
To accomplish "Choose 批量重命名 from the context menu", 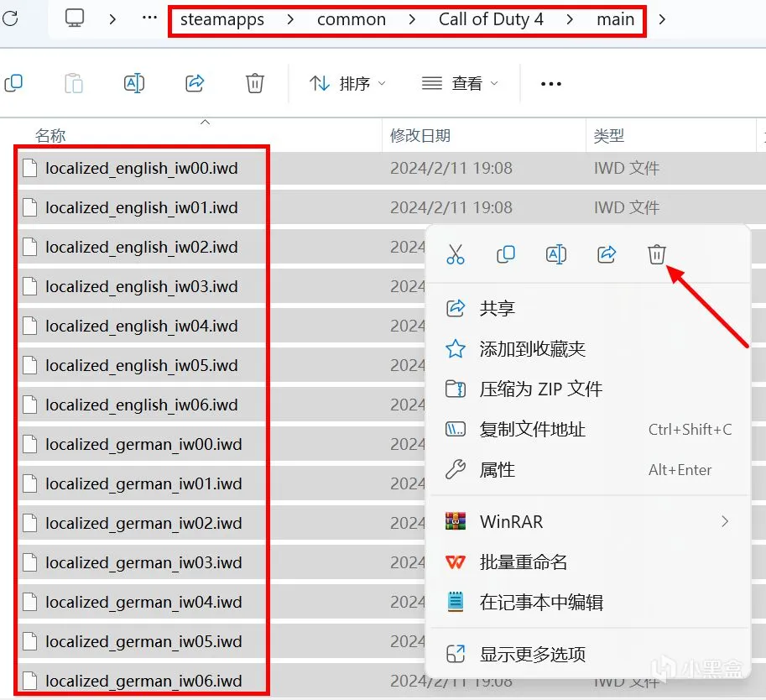I will point(590,562).
